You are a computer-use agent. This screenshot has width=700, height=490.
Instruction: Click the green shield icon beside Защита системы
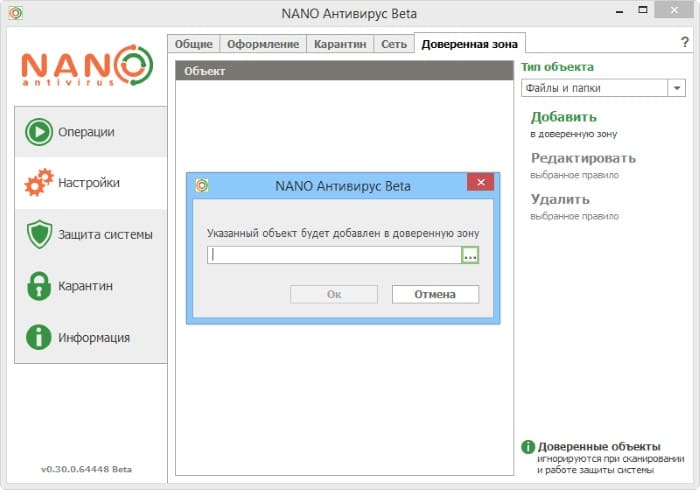tap(39, 234)
